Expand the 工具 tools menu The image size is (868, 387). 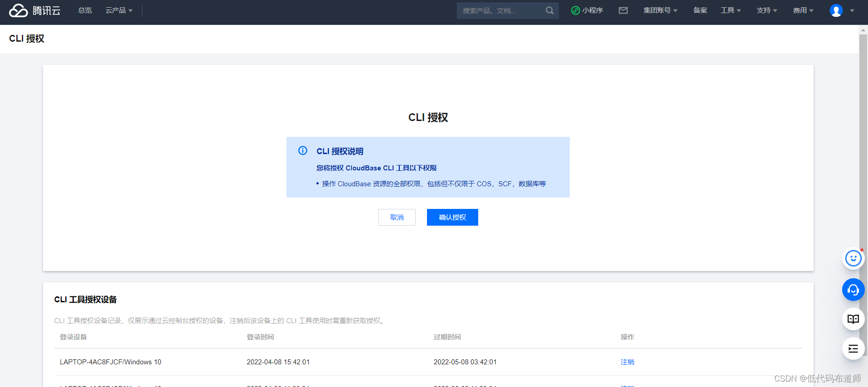731,10
